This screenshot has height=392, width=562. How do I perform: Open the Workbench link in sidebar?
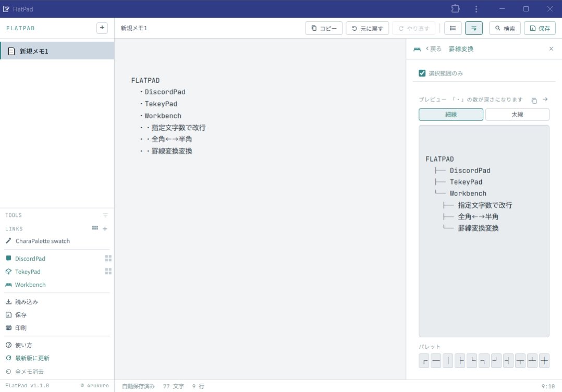(x=30, y=285)
